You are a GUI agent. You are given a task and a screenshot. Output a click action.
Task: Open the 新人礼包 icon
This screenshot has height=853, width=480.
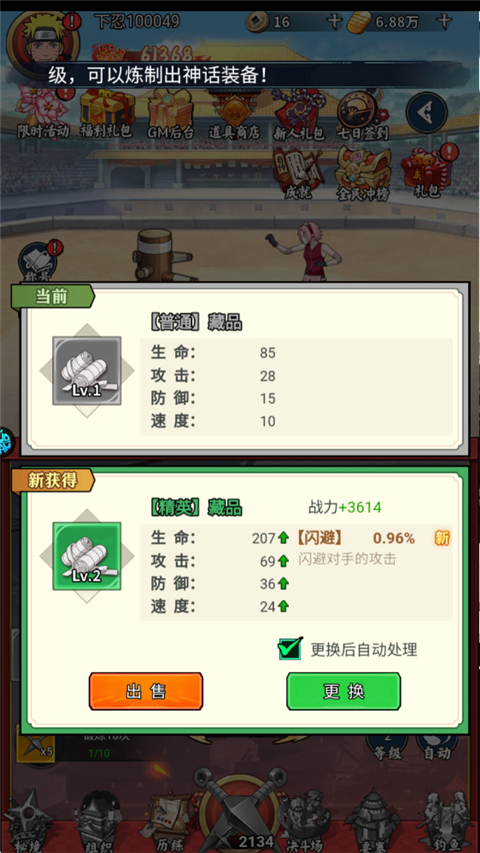pos(299,113)
